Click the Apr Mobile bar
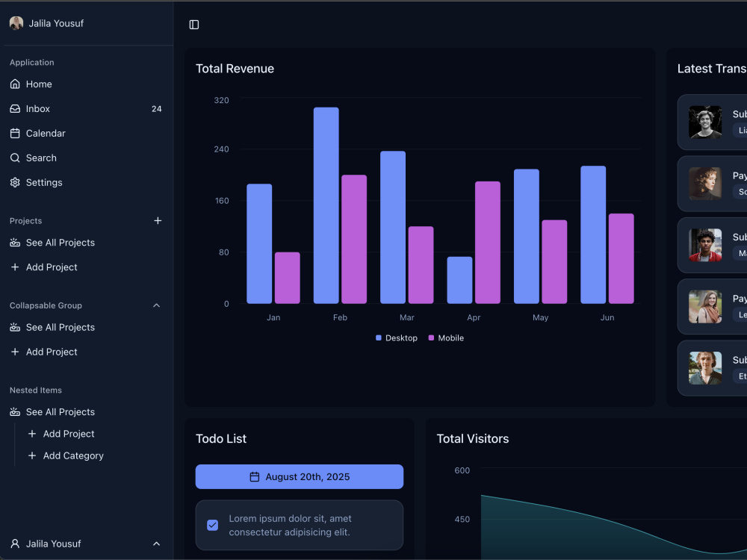 pyautogui.click(x=488, y=243)
